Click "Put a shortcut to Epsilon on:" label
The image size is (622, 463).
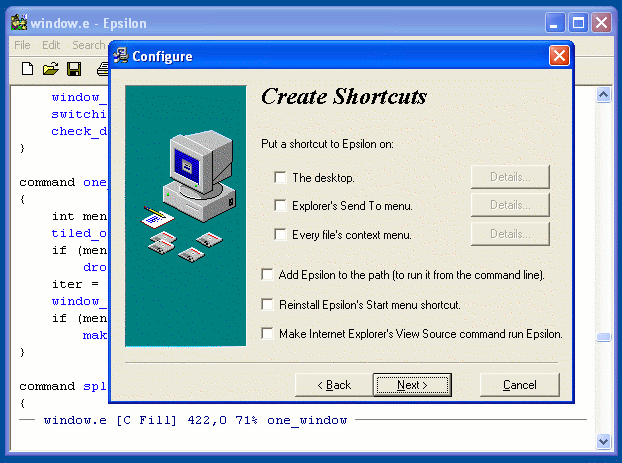[x=327, y=144]
